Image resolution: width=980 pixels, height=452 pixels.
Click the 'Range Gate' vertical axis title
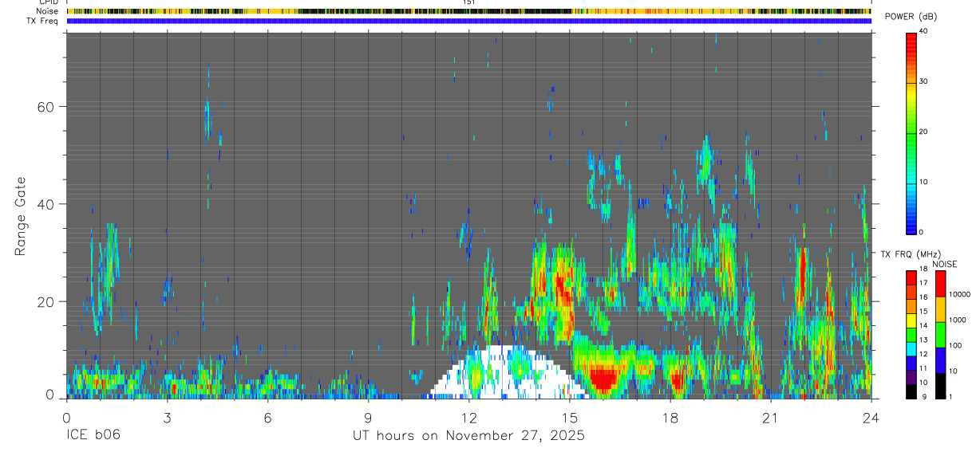coord(20,216)
